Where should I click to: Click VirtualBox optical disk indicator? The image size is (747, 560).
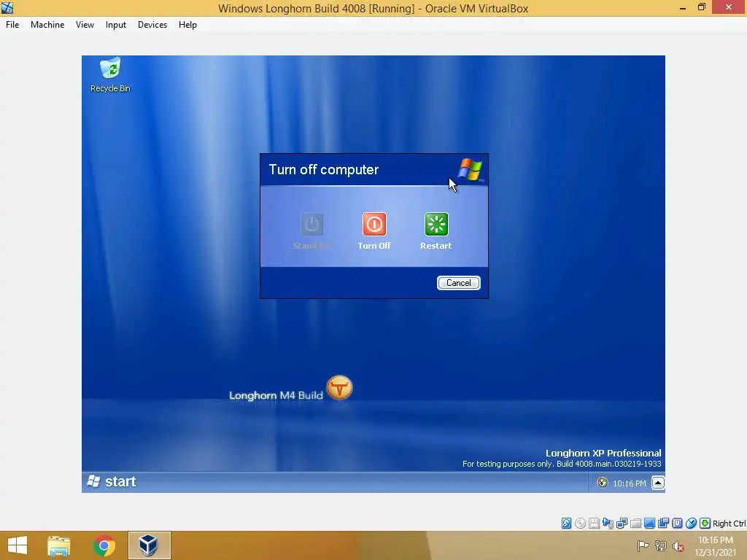[580, 524]
